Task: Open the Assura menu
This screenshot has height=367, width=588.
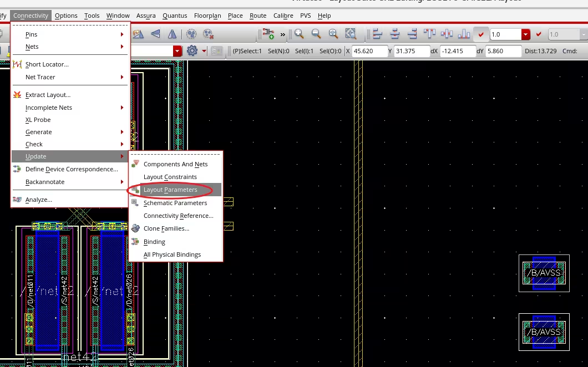Action: (x=146, y=16)
